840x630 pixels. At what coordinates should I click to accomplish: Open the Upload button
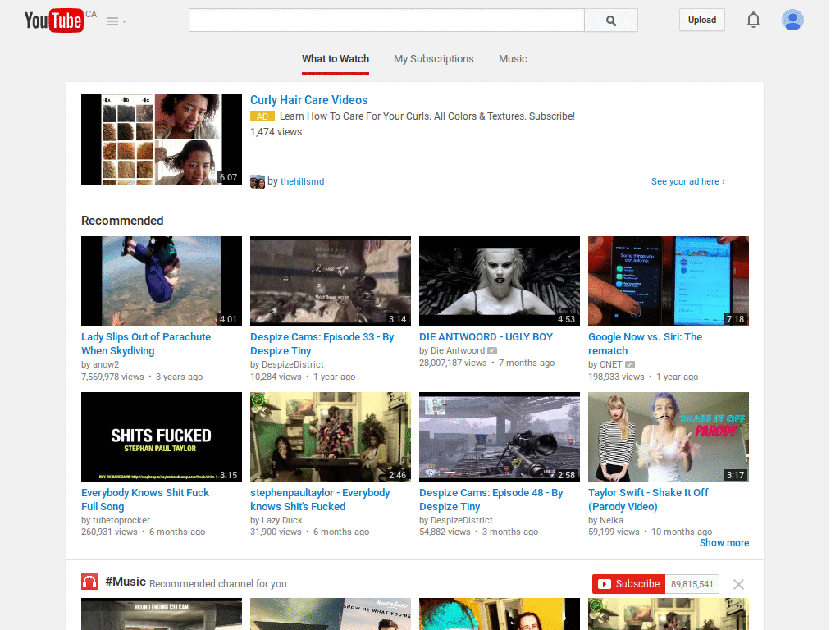coord(702,21)
